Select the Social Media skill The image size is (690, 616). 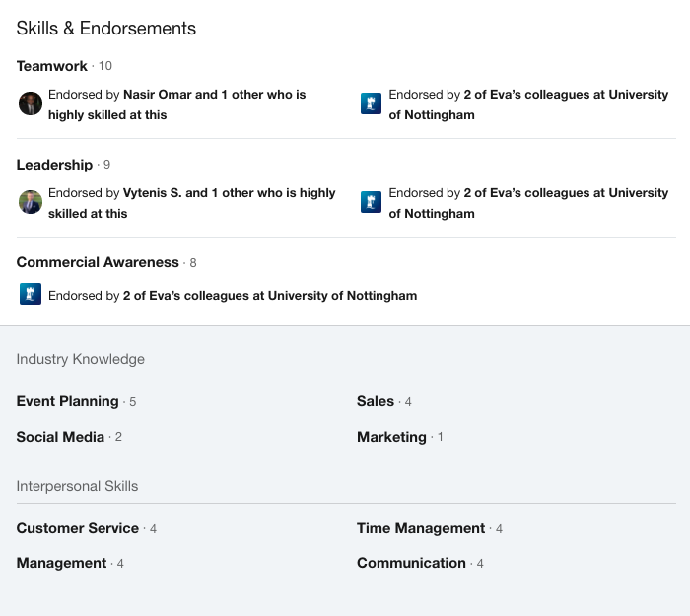[x=60, y=437]
